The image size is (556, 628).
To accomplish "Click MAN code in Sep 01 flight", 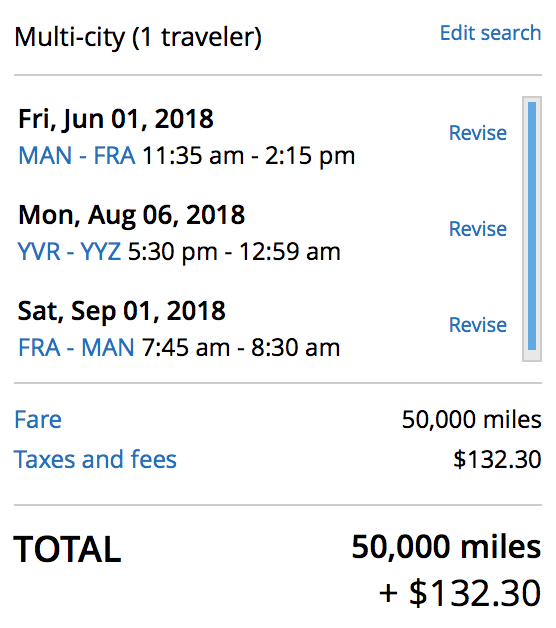I will [x=108, y=347].
